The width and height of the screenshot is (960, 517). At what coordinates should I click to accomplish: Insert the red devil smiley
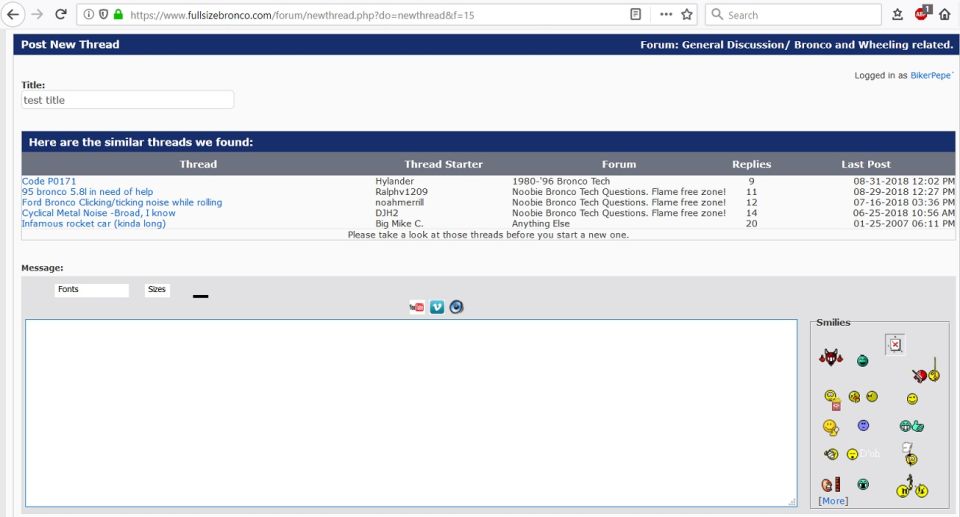[831, 358]
